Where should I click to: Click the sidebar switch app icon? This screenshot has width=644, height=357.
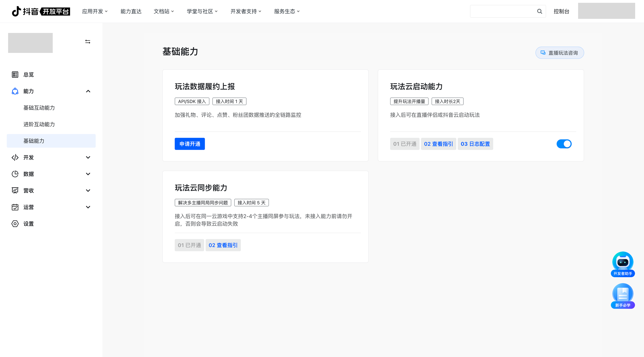pos(88,41)
